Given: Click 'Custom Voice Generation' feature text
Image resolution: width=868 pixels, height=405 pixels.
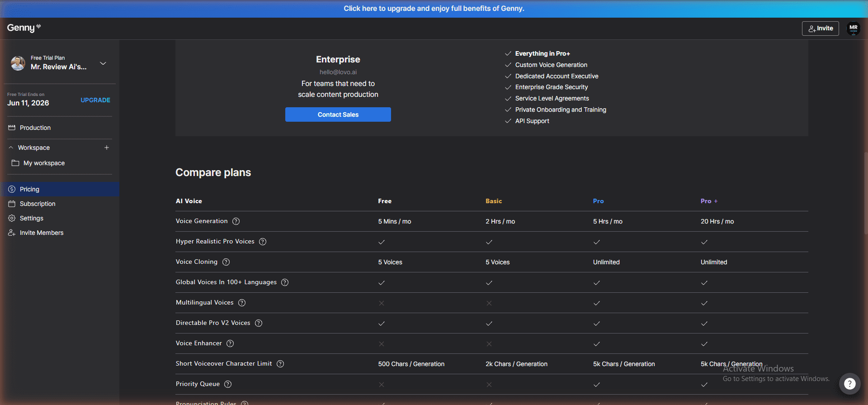Looking at the screenshot, I should [x=551, y=65].
